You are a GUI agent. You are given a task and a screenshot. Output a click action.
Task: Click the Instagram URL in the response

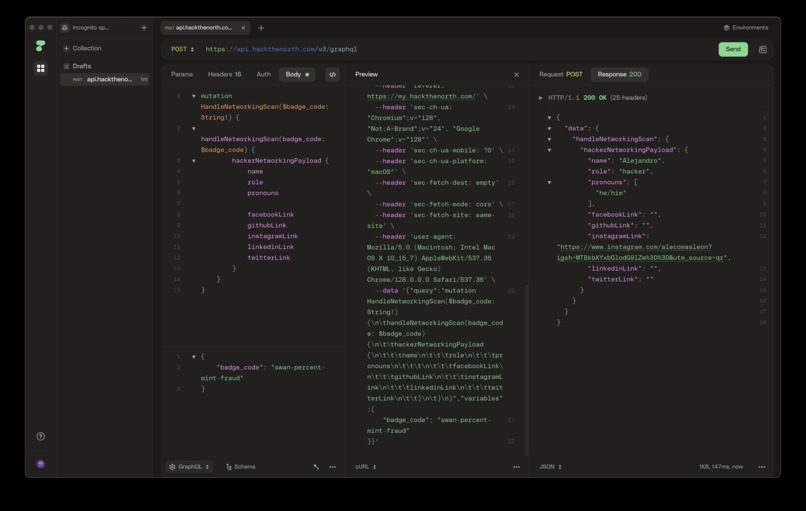click(x=643, y=252)
